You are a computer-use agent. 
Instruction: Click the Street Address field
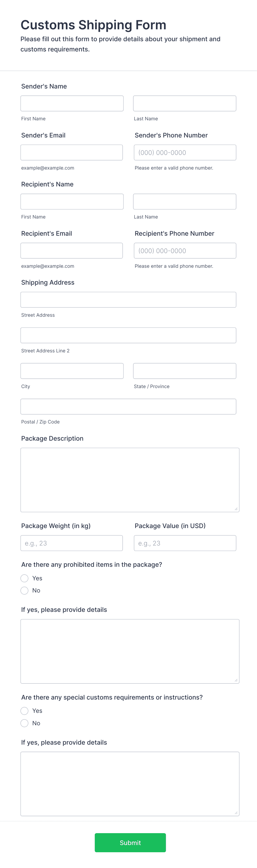[128, 299]
